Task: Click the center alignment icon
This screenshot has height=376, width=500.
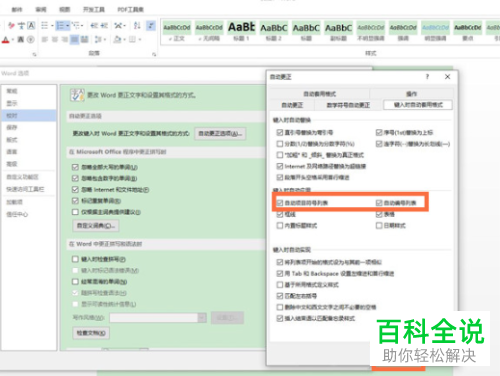Action: pyautogui.click(x=55, y=40)
